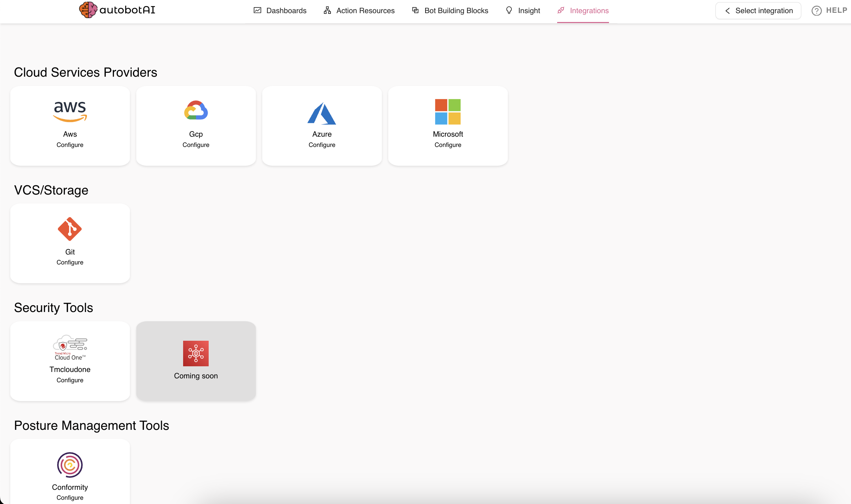Image resolution: width=851 pixels, height=504 pixels.
Task: Click the Azure logo icon
Action: coord(322,113)
